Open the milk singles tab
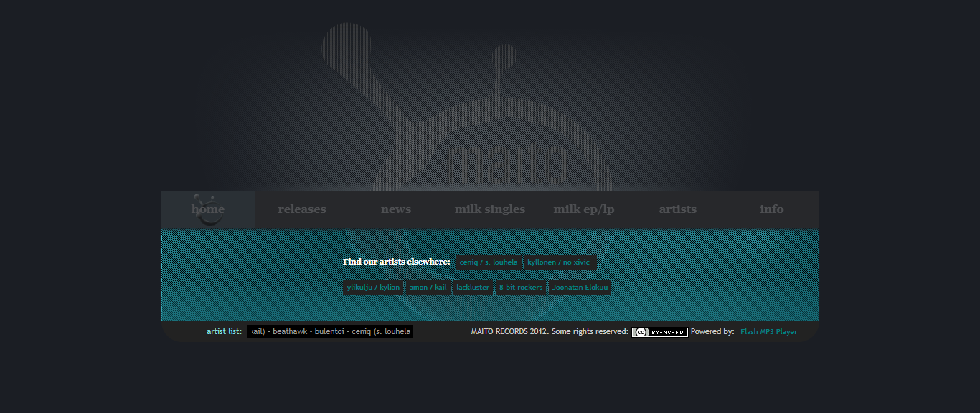The height and width of the screenshot is (413, 980). click(490, 209)
